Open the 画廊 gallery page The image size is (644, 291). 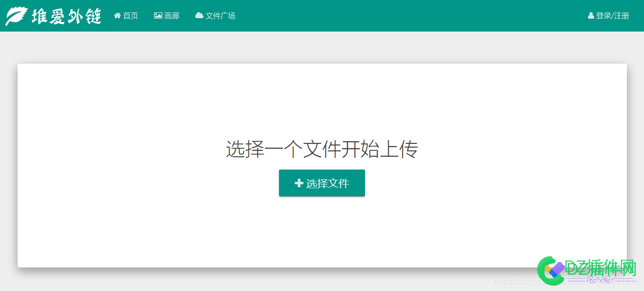click(167, 16)
